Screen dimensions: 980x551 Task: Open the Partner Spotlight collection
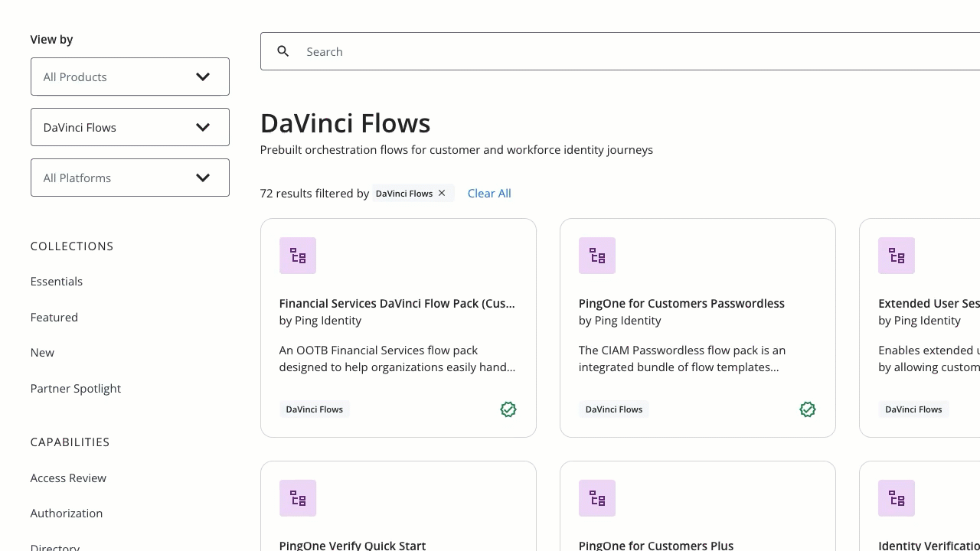(x=76, y=388)
